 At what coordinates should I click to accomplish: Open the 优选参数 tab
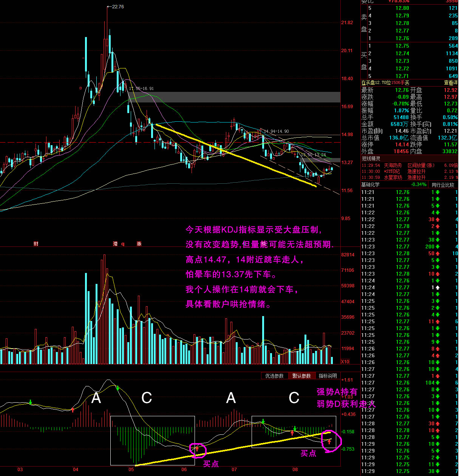pos(274,376)
